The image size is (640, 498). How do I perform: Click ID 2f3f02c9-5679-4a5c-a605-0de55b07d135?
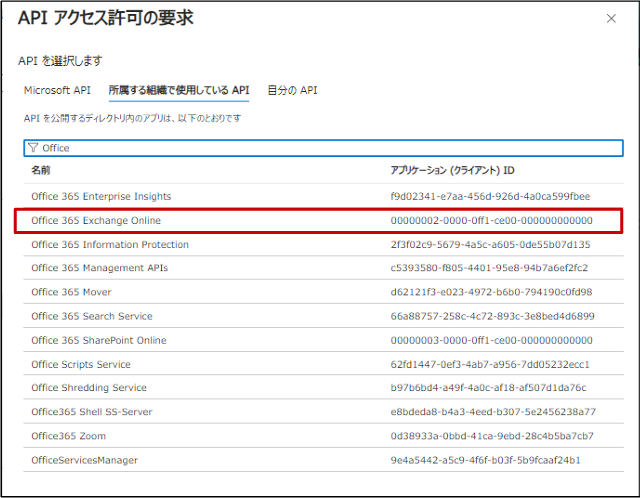490,245
